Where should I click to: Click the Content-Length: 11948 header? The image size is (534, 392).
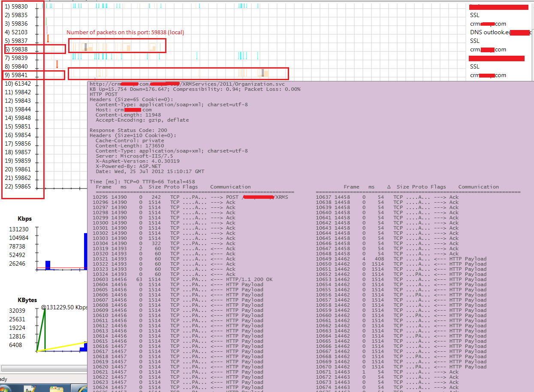point(128,115)
